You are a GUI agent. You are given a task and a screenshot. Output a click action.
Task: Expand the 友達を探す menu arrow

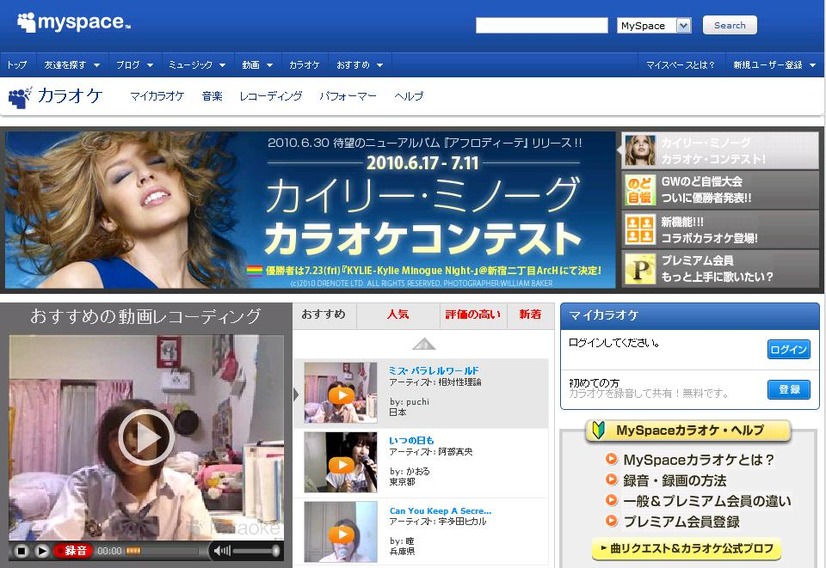click(x=96, y=65)
